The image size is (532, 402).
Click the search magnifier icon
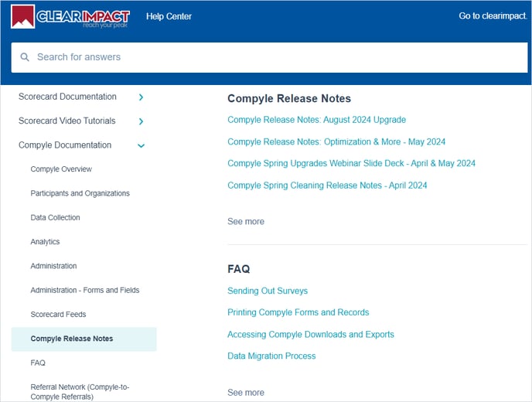(x=25, y=57)
